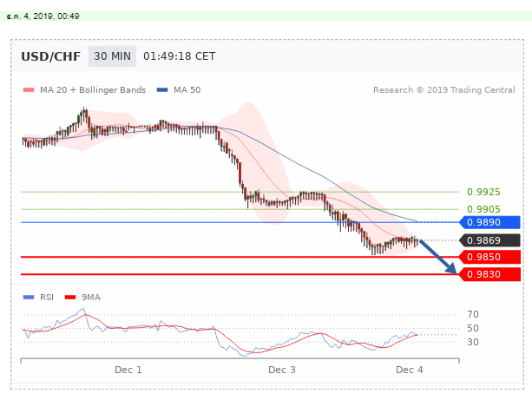Click the blue RSI legend swatch
The image size is (532, 400).
[x=29, y=298]
